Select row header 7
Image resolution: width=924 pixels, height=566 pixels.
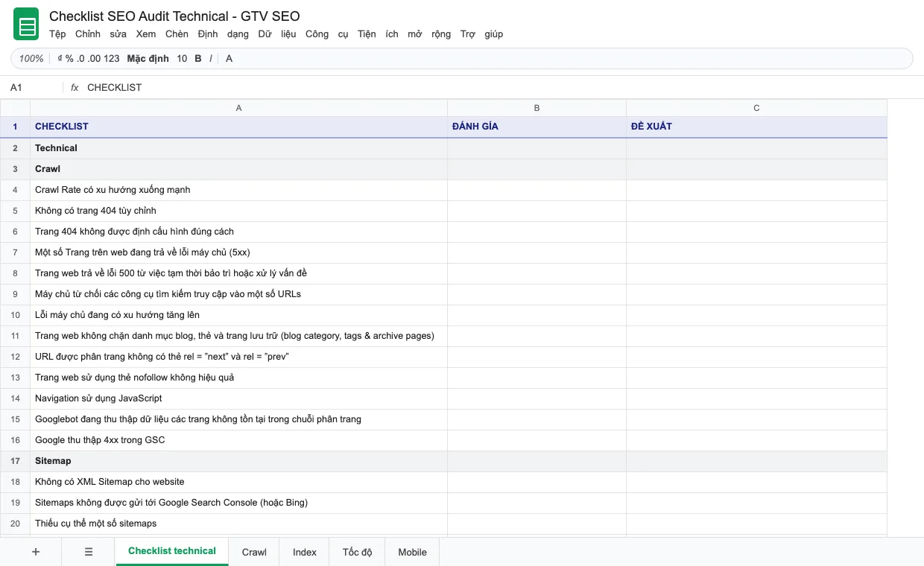(15, 252)
